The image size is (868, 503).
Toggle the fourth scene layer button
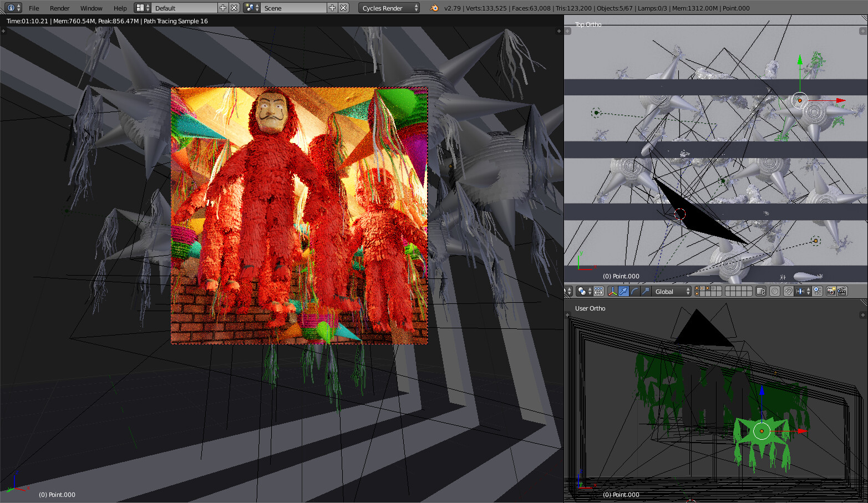[713, 288]
